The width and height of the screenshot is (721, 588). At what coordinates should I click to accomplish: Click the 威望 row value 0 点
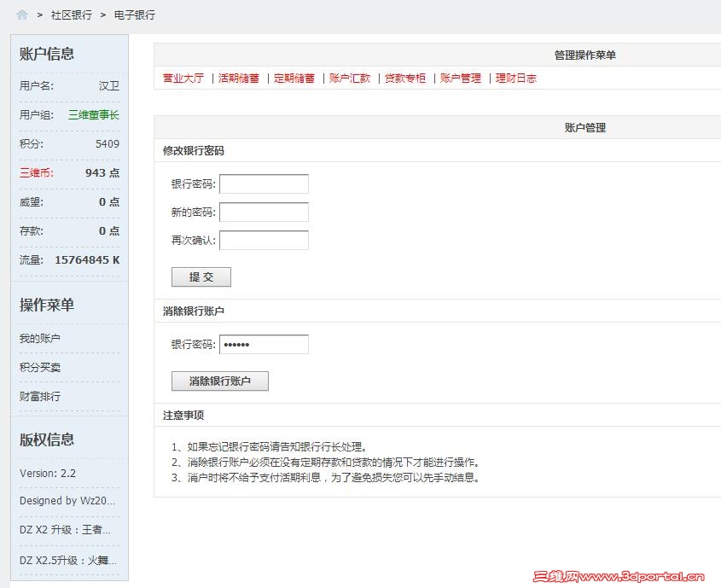click(x=109, y=201)
